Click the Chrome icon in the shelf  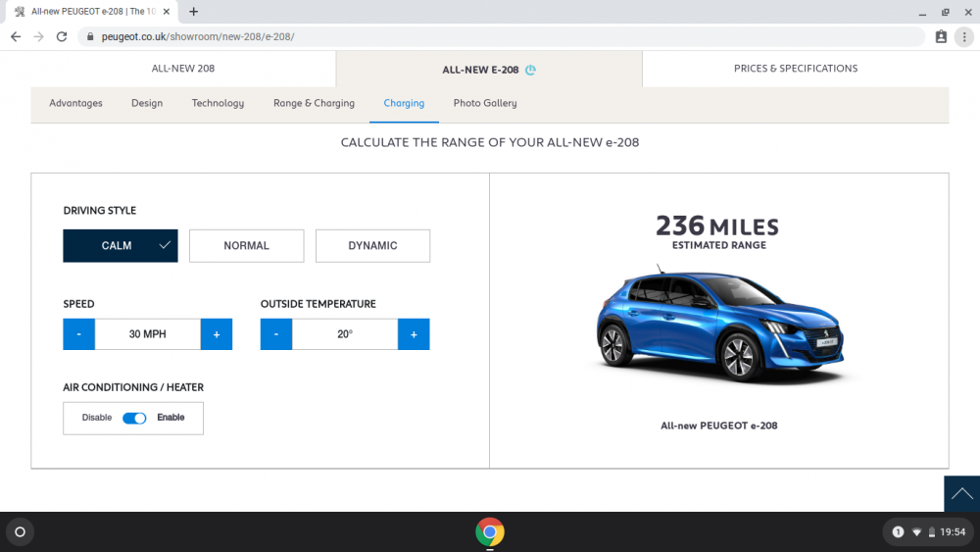[489, 532]
